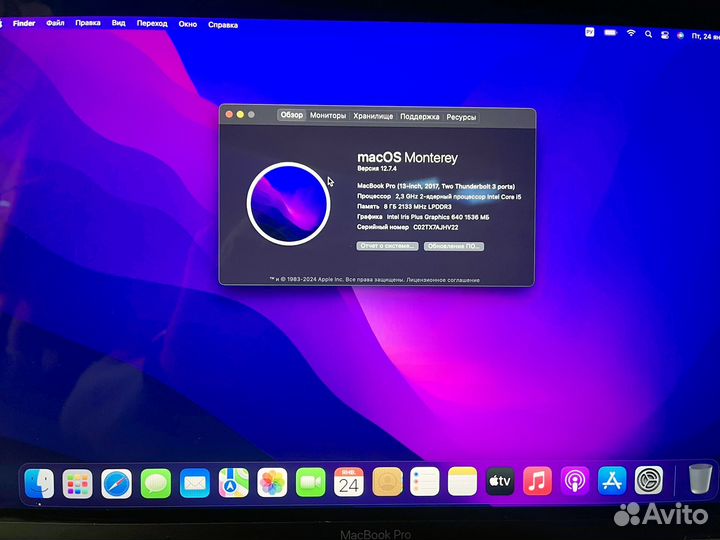720x540 pixels.
Task: Open Photos app in Dock
Action: (x=272, y=483)
